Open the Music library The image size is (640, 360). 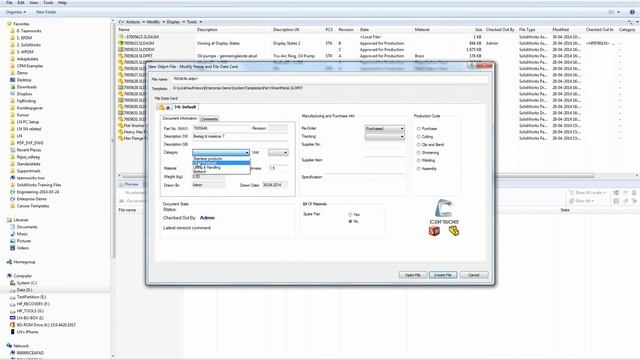(22, 234)
